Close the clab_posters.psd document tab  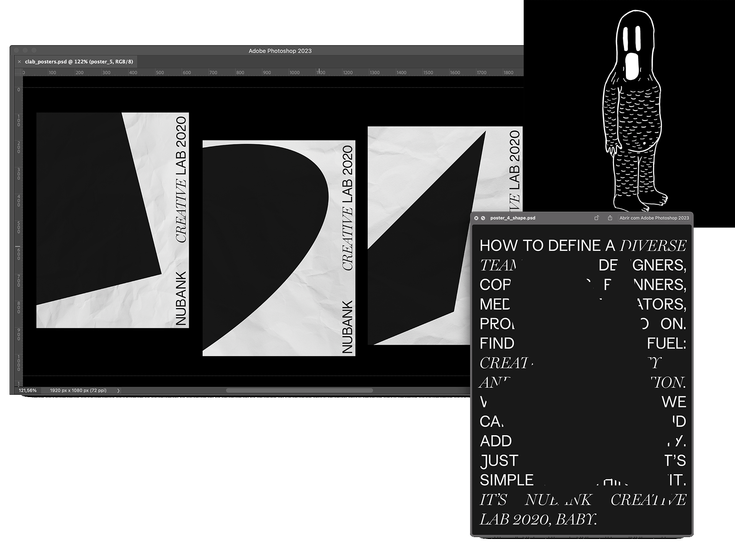tap(19, 62)
